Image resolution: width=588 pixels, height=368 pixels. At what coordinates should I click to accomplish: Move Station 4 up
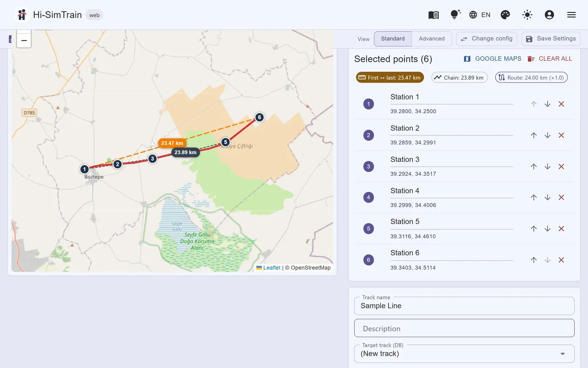pyautogui.click(x=534, y=197)
